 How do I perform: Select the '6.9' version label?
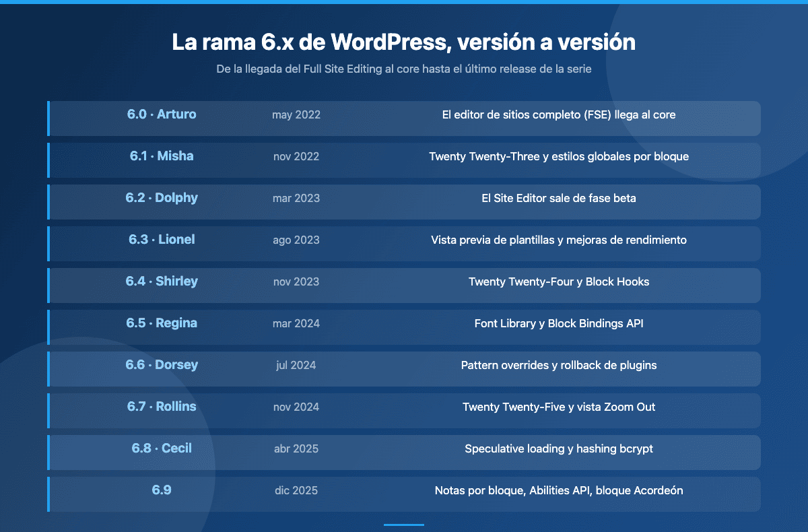(x=162, y=490)
